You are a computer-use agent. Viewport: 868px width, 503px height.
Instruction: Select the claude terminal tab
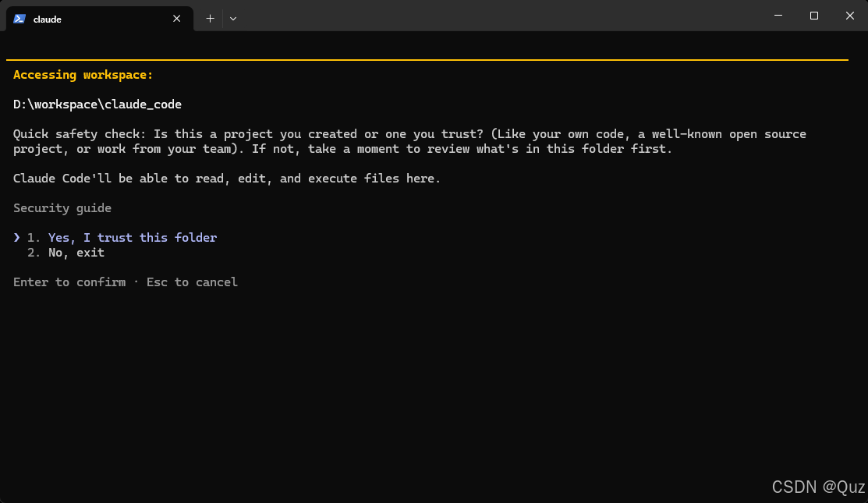point(100,19)
